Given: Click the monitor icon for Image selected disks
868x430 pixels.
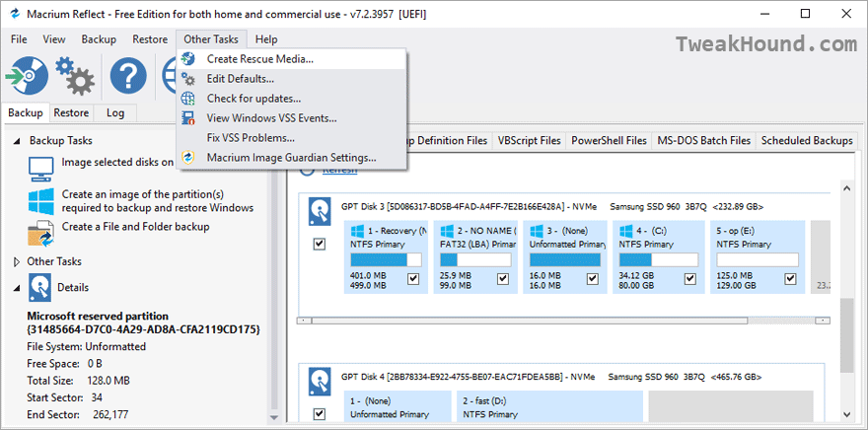Looking at the screenshot, I should point(41,169).
